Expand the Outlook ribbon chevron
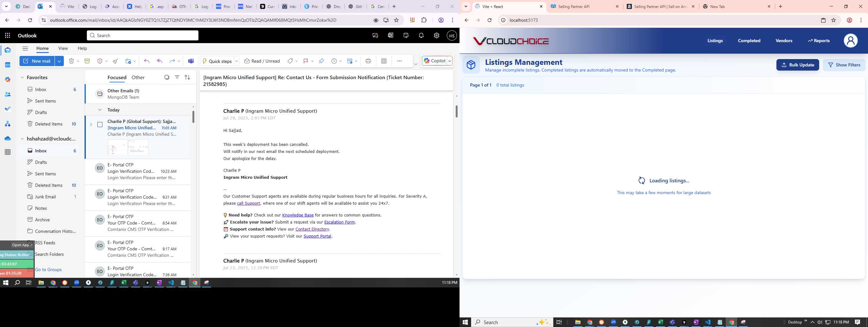The image size is (868, 327). pos(415,64)
